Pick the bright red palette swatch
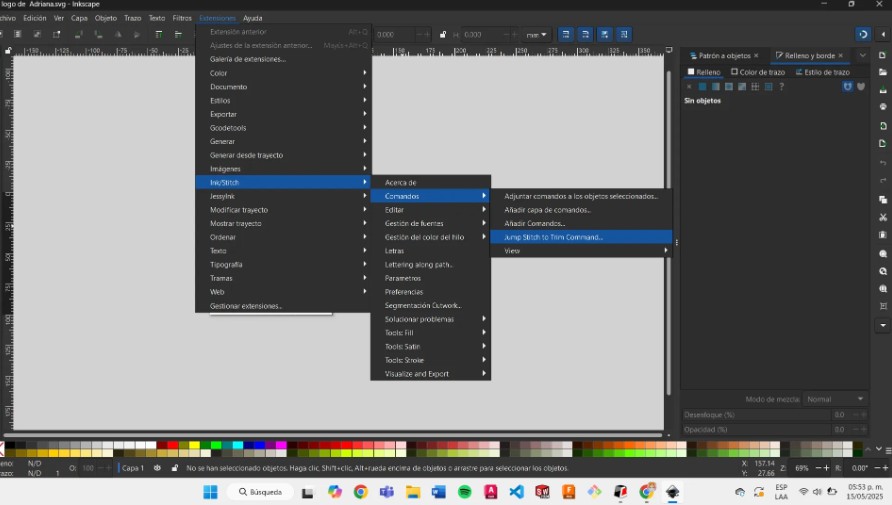The height and width of the screenshot is (505, 892). pos(172,445)
